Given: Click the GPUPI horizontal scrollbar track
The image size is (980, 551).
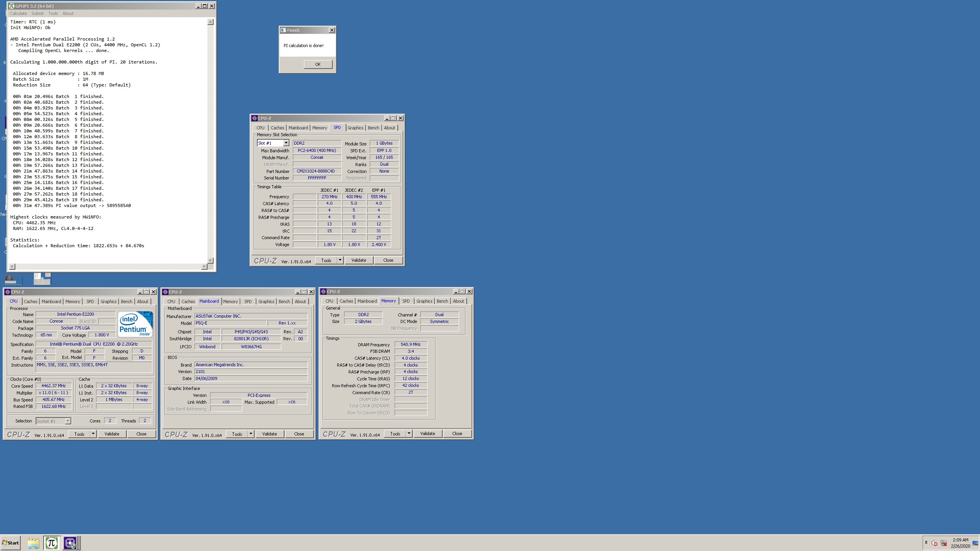Looking at the screenshot, I should [108, 266].
